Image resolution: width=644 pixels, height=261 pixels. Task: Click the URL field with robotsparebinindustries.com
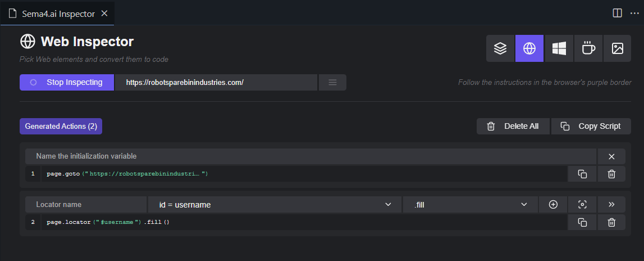coord(216,82)
